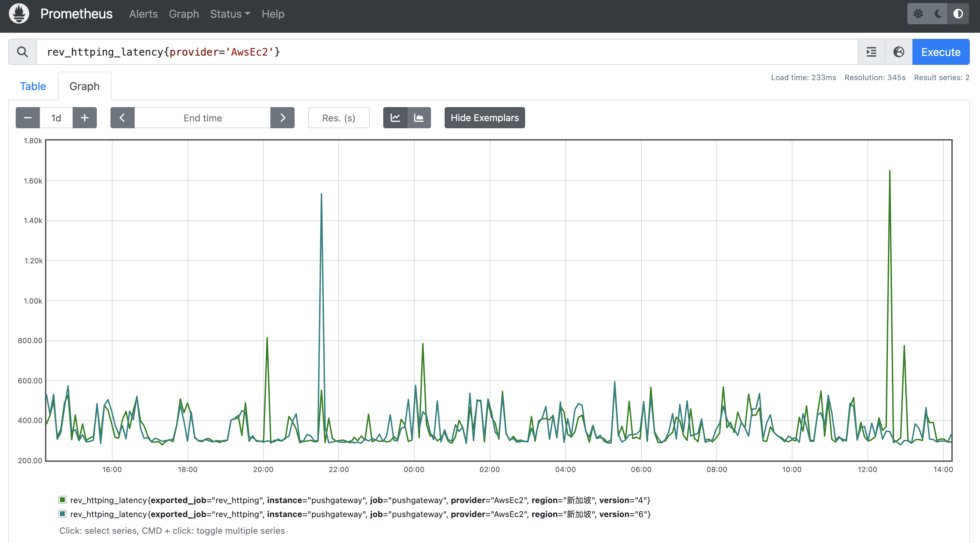Click the search magnifier icon
Viewport: 980px width, 543px height.
click(23, 52)
